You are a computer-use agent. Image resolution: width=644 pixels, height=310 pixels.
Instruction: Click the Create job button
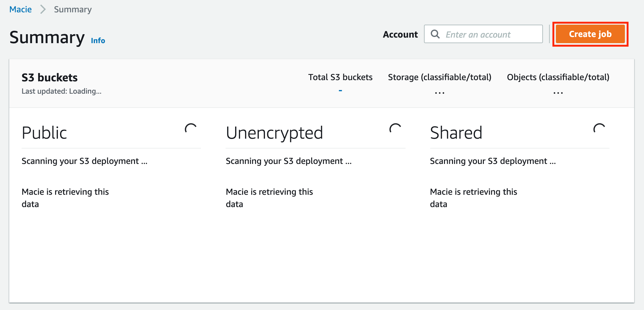point(590,34)
